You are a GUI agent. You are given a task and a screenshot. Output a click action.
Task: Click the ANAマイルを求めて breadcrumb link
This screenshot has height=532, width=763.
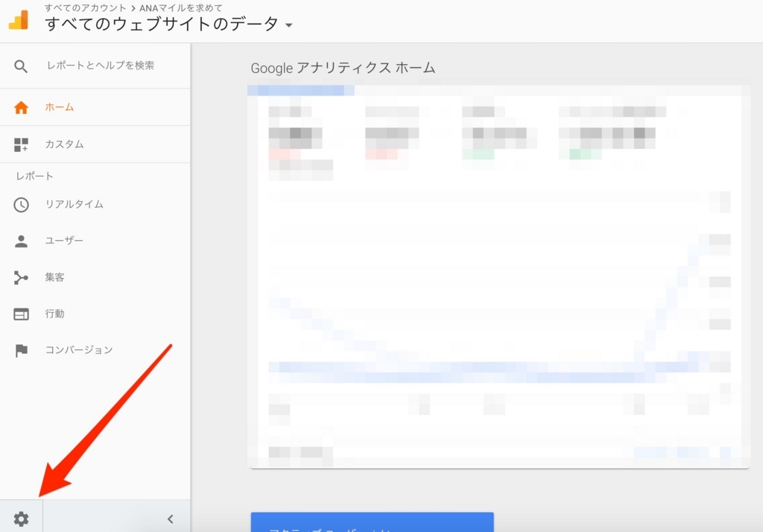(181, 7)
